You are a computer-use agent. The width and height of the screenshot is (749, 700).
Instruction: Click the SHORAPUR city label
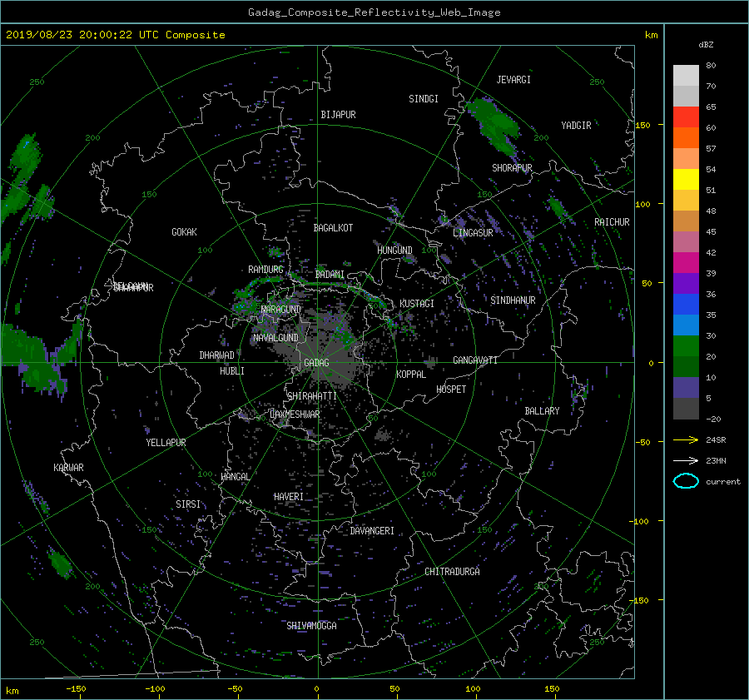[x=512, y=168]
